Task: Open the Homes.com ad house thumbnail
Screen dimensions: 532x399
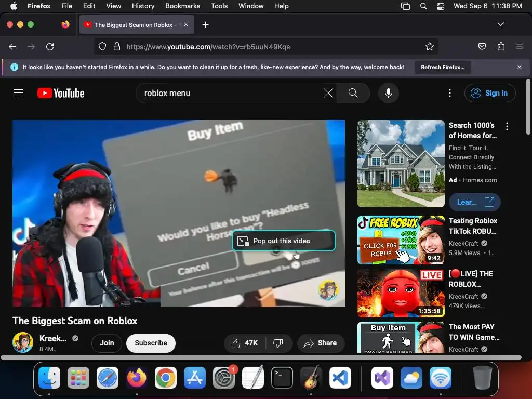Action: (401, 164)
